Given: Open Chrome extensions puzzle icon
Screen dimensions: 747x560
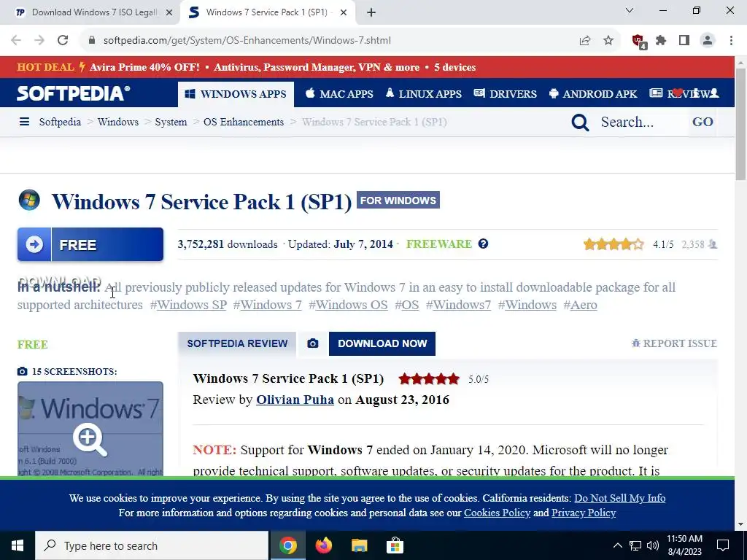Looking at the screenshot, I should click(x=661, y=41).
